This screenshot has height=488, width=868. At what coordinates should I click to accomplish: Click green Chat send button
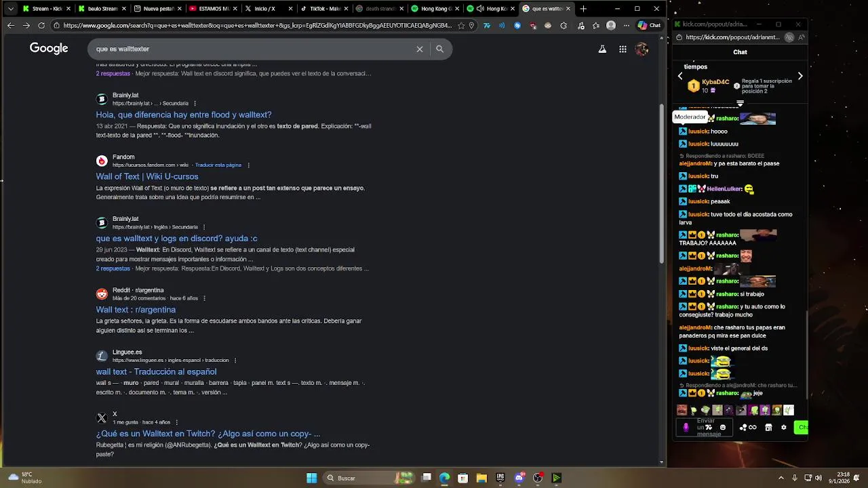802,427
